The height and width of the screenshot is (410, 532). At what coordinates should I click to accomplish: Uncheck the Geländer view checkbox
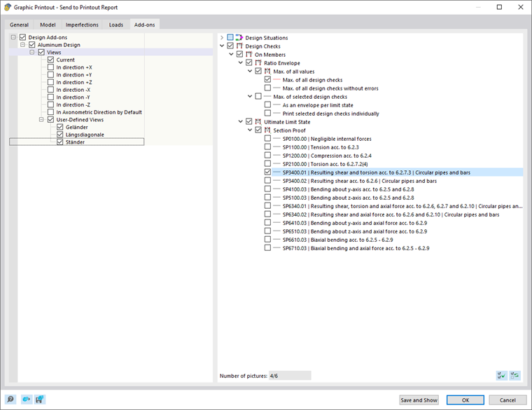pyautogui.click(x=60, y=127)
